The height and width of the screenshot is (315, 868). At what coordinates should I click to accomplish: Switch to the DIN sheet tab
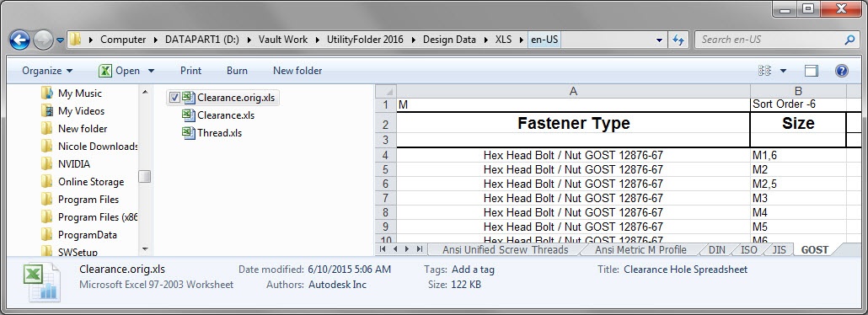(717, 249)
